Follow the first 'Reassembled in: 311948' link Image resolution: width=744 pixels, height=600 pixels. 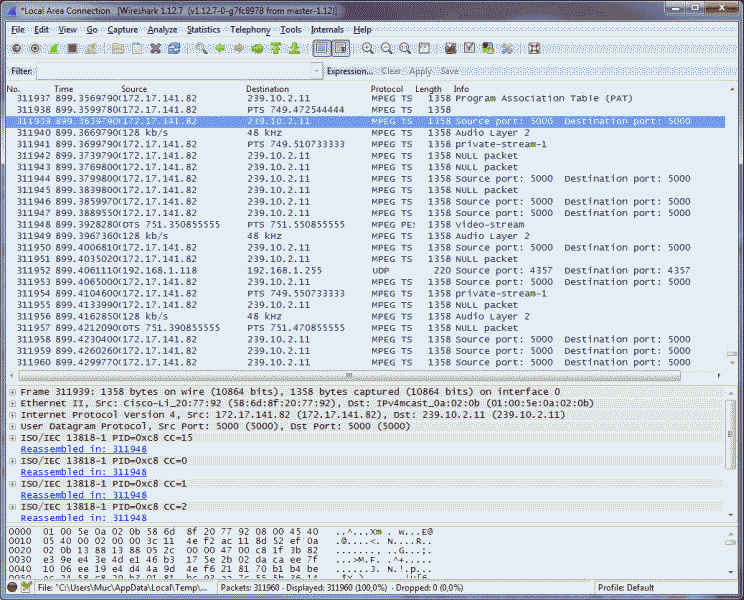pyautogui.click(x=84, y=449)
